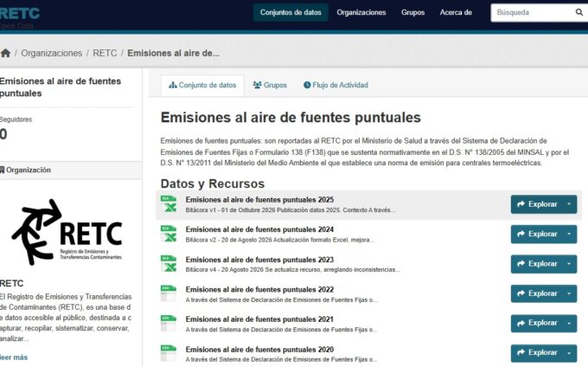Click the RETC Open Data site logo

(20, 17)
